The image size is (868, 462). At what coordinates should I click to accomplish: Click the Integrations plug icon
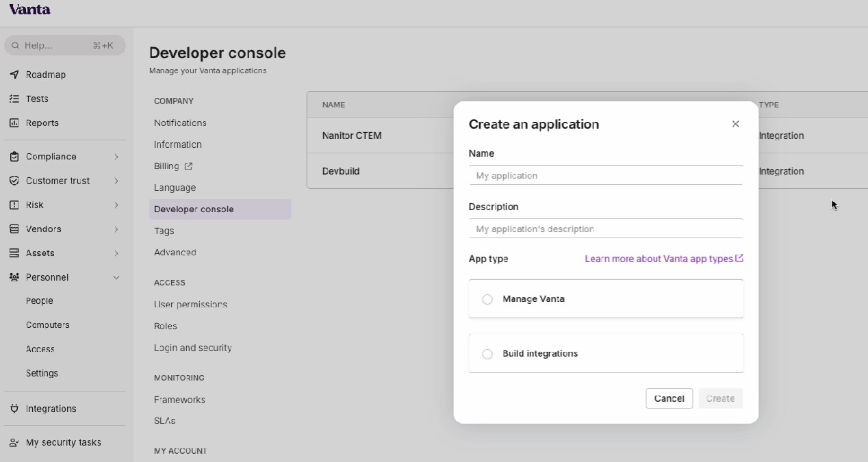[14, 409]
